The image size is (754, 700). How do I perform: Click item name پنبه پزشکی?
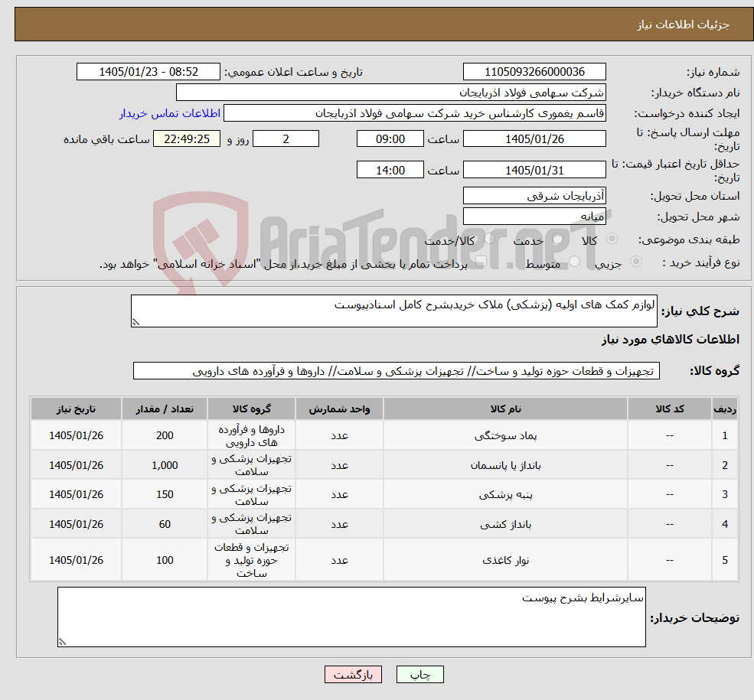[x=505, y=494]
